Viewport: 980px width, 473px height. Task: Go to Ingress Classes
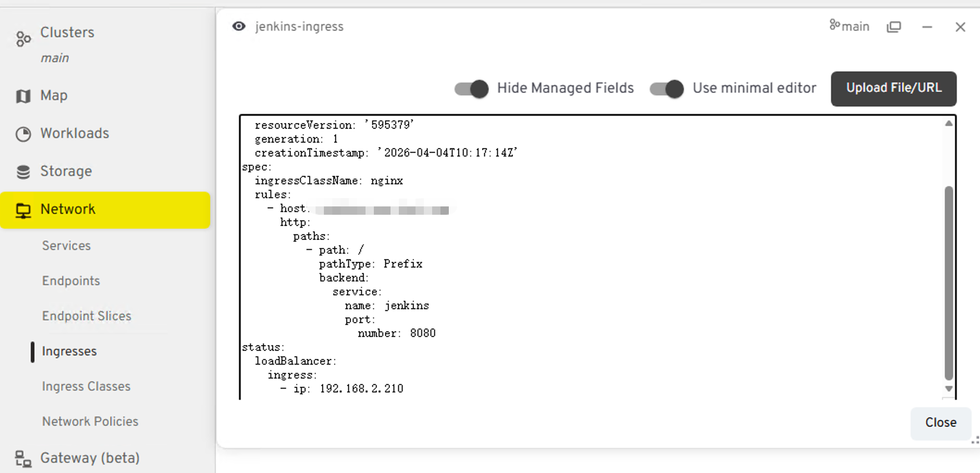pyautogui.click(x=86, y=386)
